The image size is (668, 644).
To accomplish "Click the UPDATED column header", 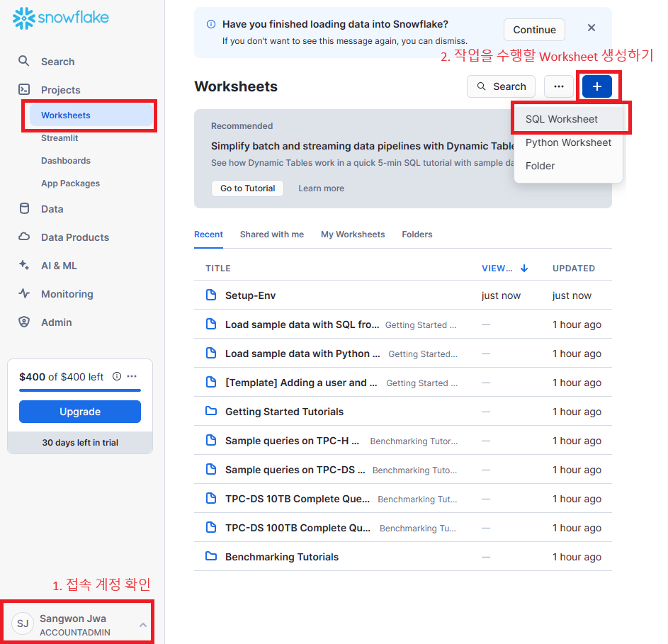I will click(x=573, y=268).
